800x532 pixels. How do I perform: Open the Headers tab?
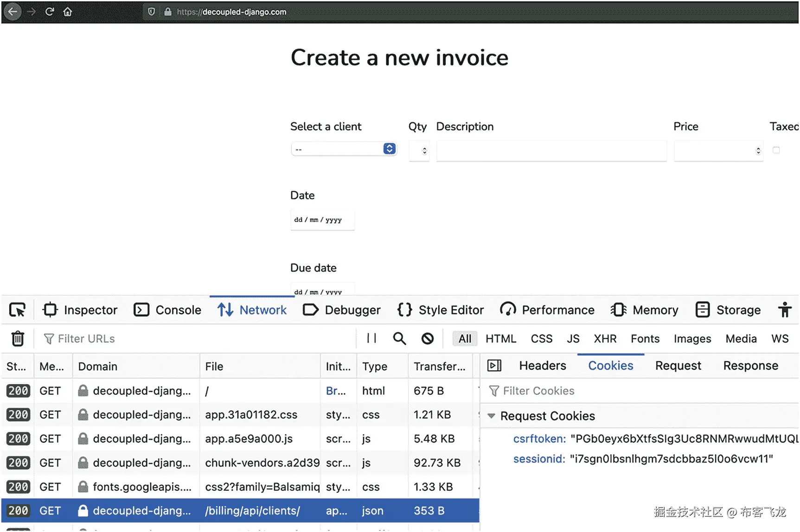(x=542, y=366)
